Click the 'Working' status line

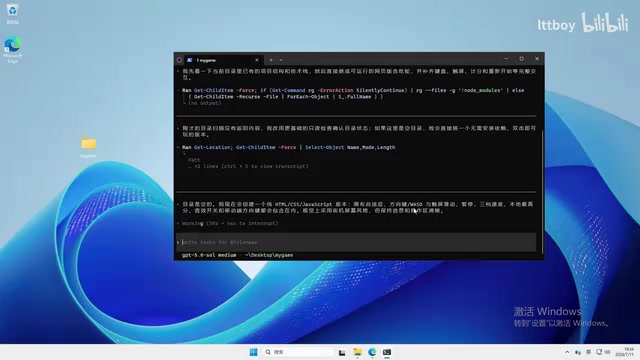230,223
